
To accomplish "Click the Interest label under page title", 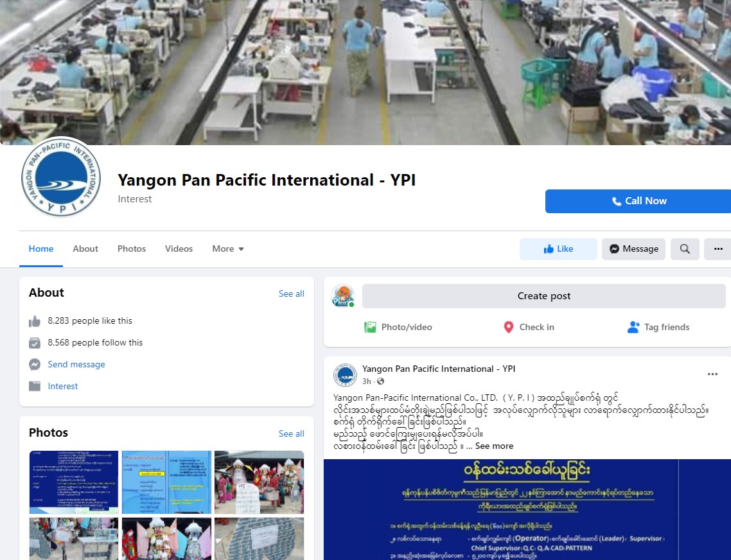I will tap(135, 199).
